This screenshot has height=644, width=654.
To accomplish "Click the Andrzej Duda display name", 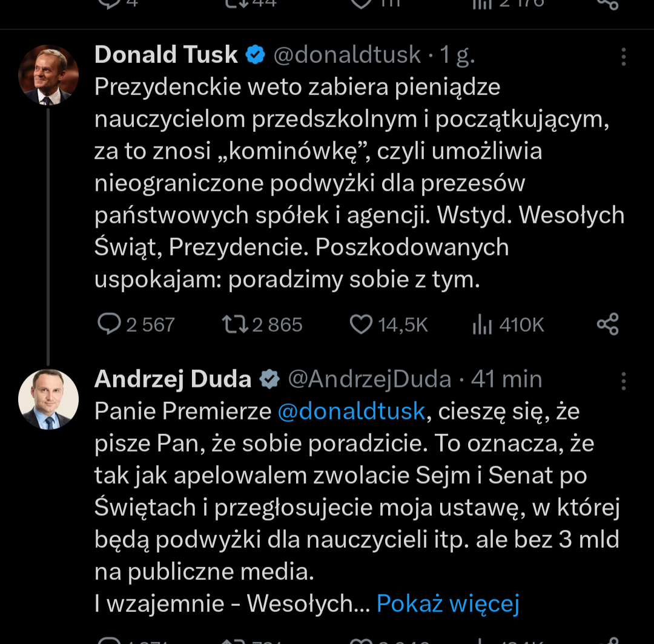I will [x=173, y=379].
